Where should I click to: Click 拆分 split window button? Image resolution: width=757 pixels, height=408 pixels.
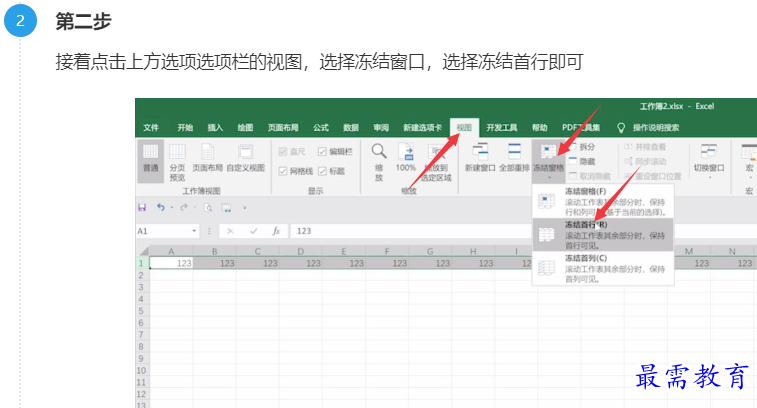click(x=582, y=147)
